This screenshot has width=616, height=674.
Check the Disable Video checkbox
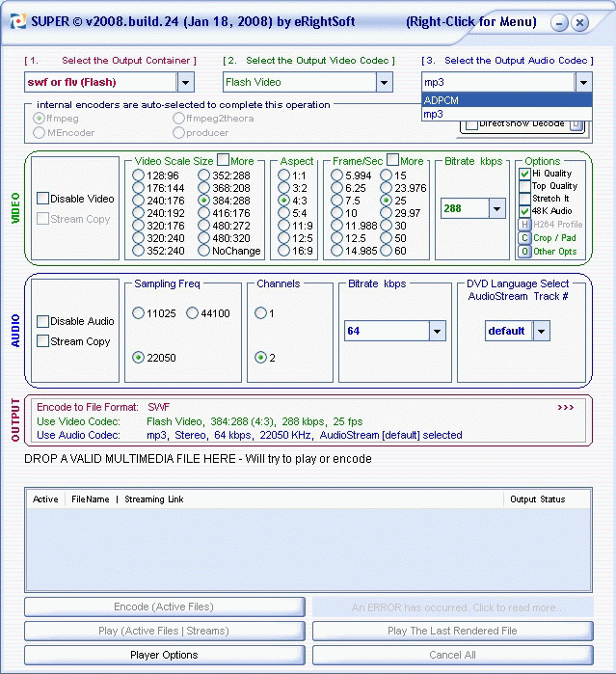[43, 199]
